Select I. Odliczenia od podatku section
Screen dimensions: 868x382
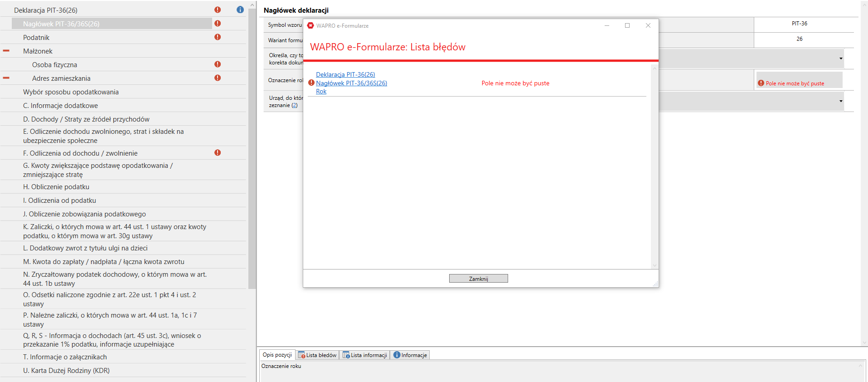tap(59, 200)
